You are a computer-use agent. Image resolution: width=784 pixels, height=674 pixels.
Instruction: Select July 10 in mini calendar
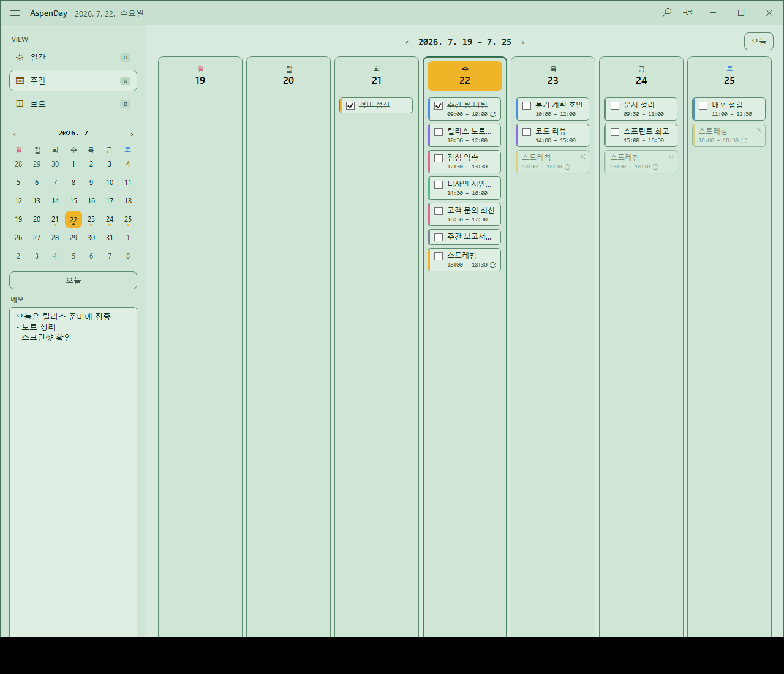(x=110, y=183)
